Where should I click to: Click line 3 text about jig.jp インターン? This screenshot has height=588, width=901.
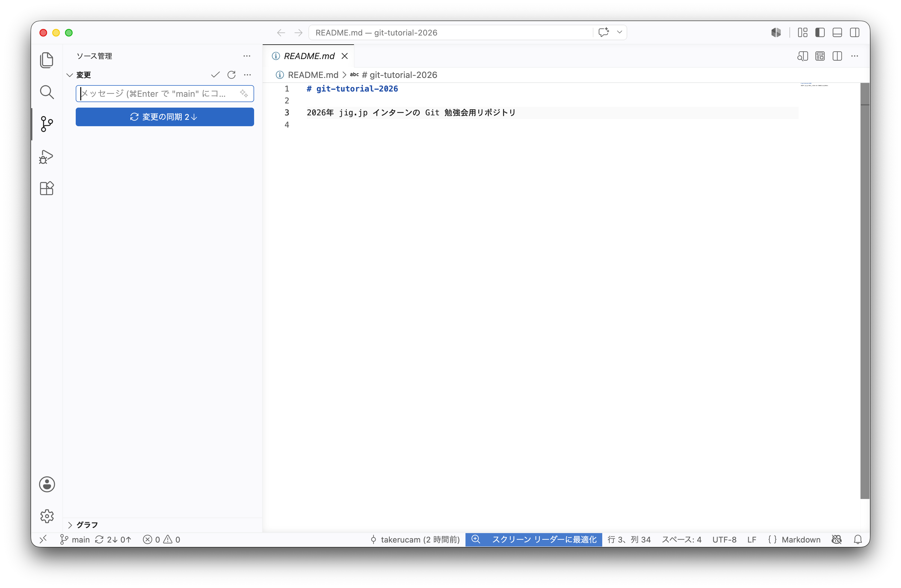(x=411, y=112)
